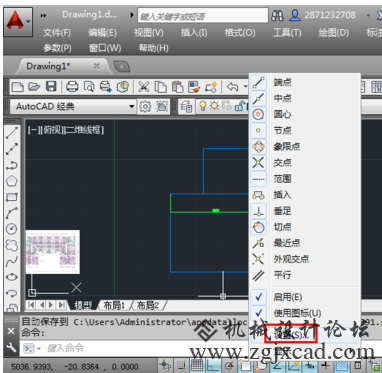Open the 文件(F) menu

point(57,33)
